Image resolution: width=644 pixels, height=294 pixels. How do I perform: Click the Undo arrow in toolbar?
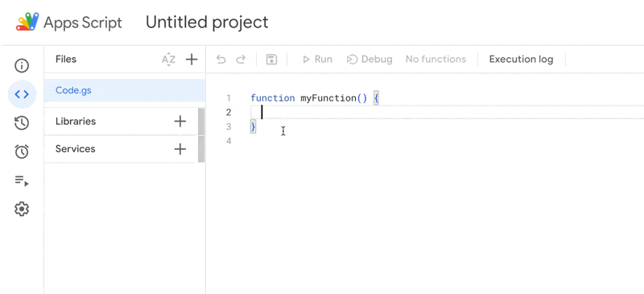point(221,60)
